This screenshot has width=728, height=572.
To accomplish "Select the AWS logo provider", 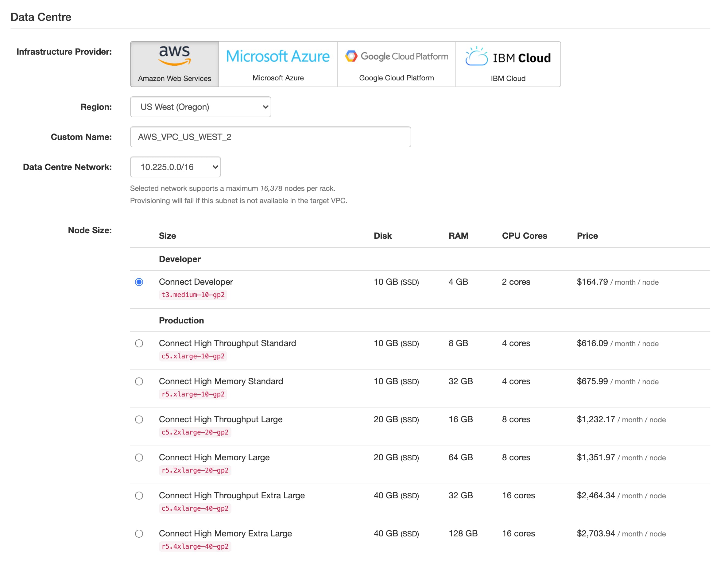I will pyautogui.click(x=174, y=56).
